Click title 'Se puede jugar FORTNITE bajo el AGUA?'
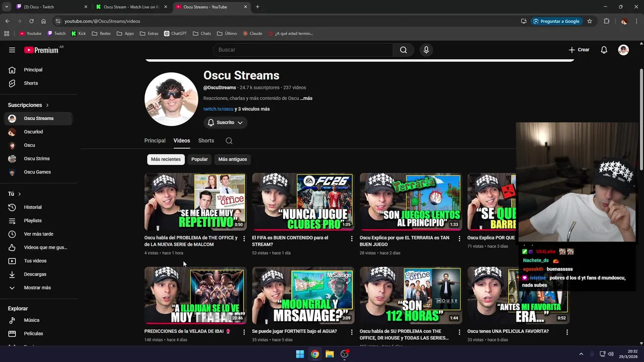This screenshot has height=362, width=644. click(294, 332)
